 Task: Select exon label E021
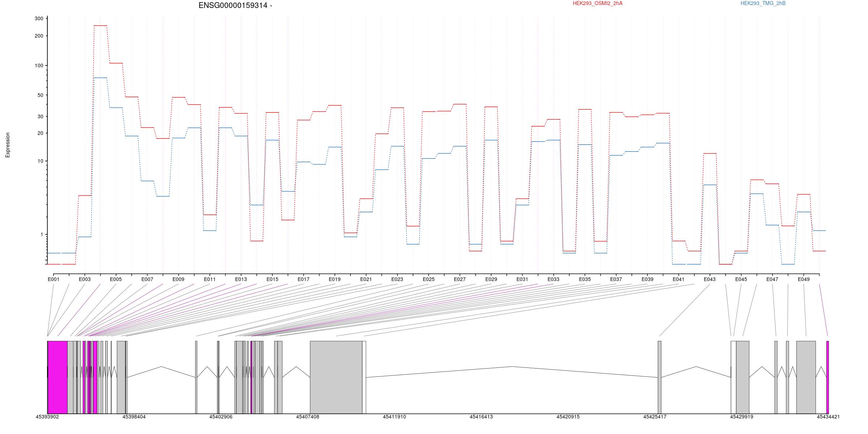366,279
